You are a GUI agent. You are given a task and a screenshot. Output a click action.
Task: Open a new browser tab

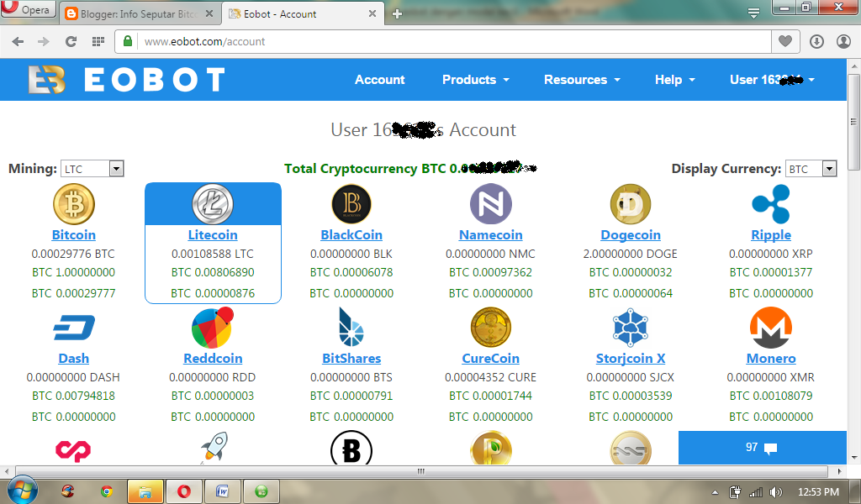click(x=398, y=13)
